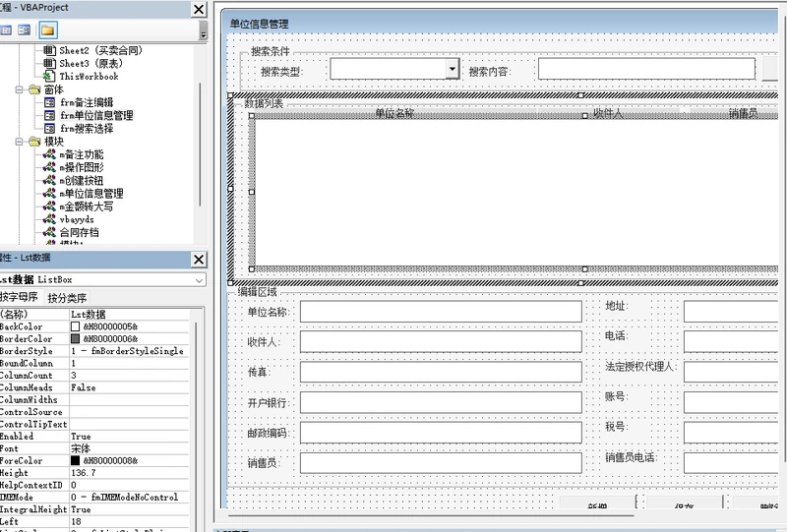The width and height of the screenshot is (787, 532).
Task: Click BorderColor swatch &H80000006&
Action: click(x=76, y=339)
